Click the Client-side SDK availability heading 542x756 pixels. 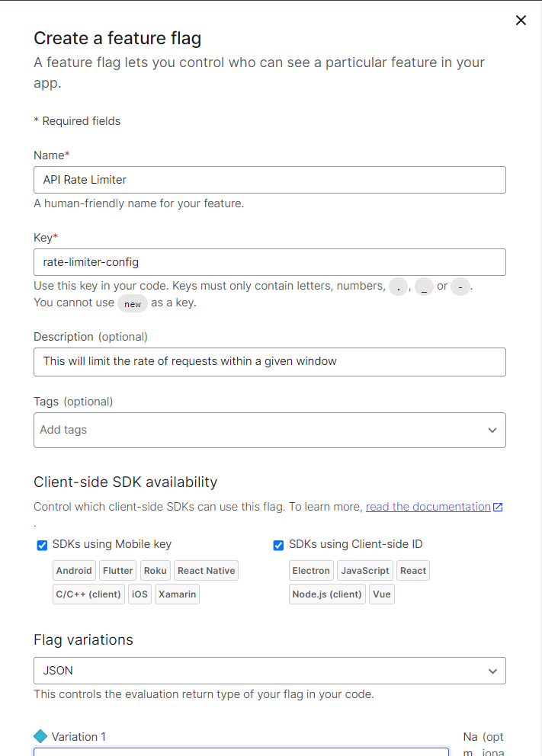click(x=125, y=482)
